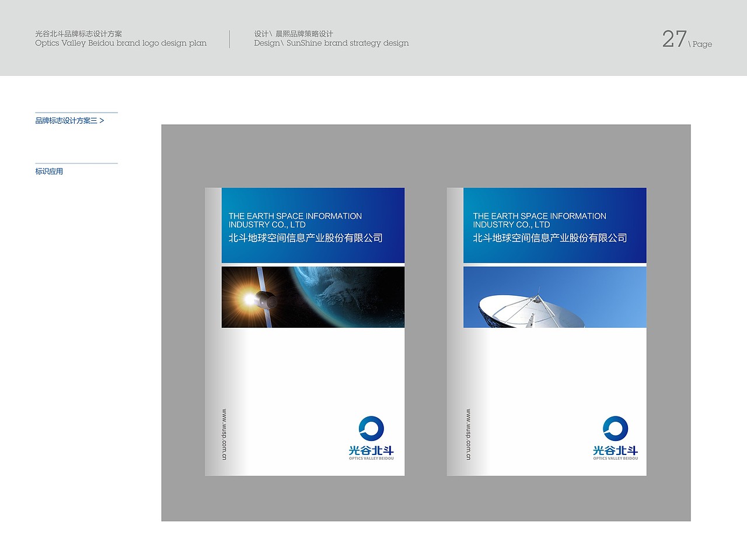Click the header title 光谷北斗品牌标志设计方案
747x560 pixels.
[x=79, y=34]
